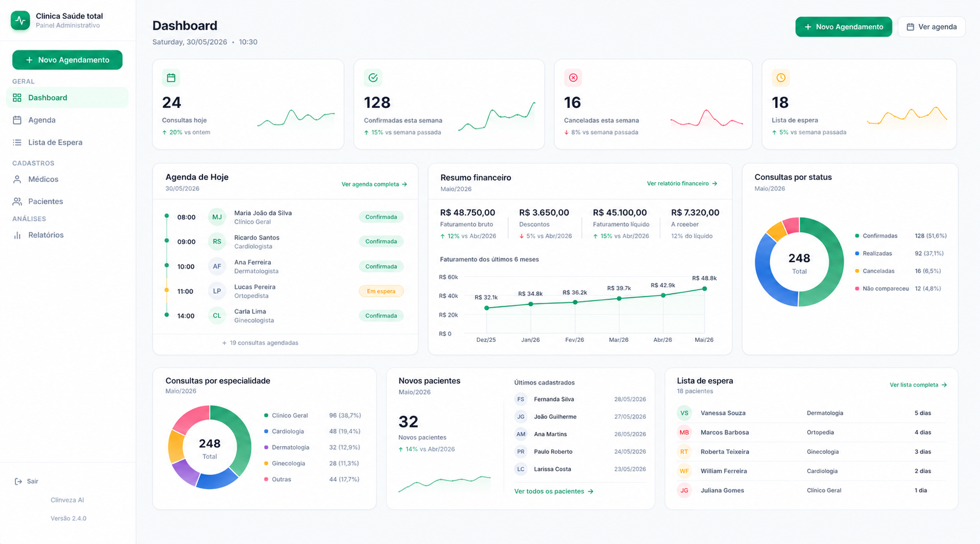Screen dimensions: 980x544
Task: Click Sair to log out
Action: pyautogui.click(x=27, y=482)
